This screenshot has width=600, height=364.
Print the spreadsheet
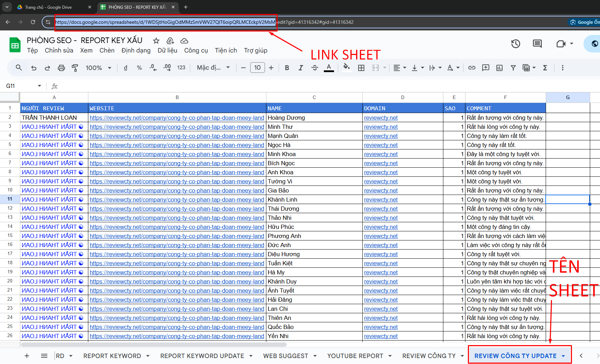[61, 68]
